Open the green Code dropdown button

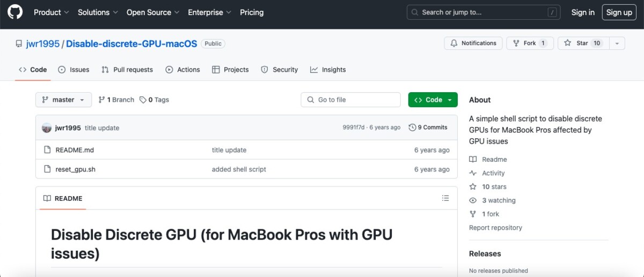[x=433, y=100]
